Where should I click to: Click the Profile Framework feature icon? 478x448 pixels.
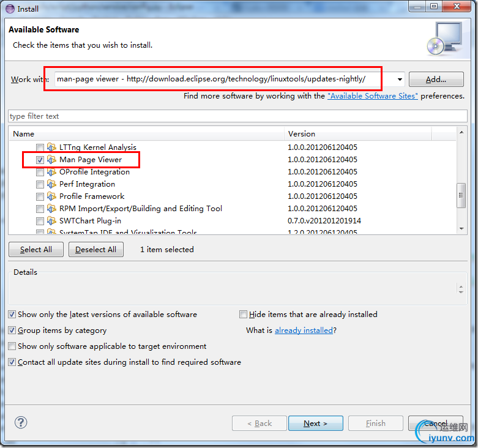[51, 196]
